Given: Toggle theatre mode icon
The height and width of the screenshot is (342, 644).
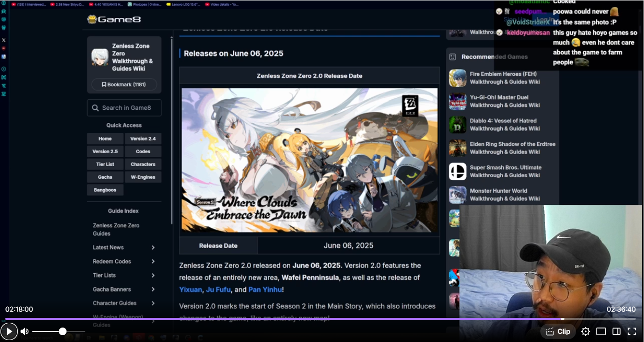Looking at the screenshot, I should pyautogui.click(x=601, y=331).
